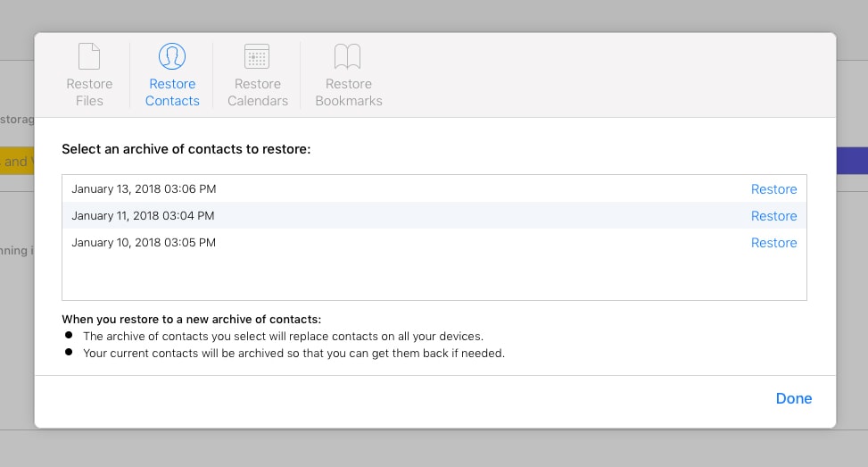Screen dimensions: 868x467
Task: Click the Restore Contacts person icon
Action: [x=172, y=56]
